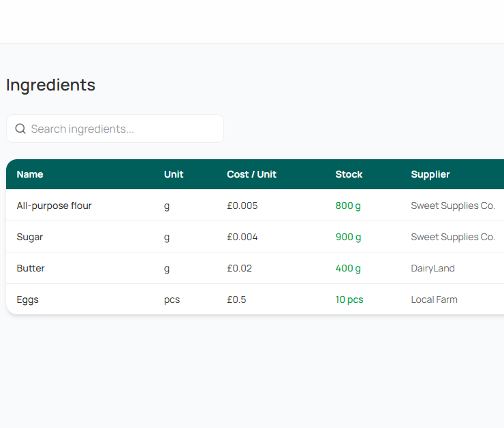Click the 10 pcs stock value
This screenshot has height=428, width=504.
click(349, 299)
